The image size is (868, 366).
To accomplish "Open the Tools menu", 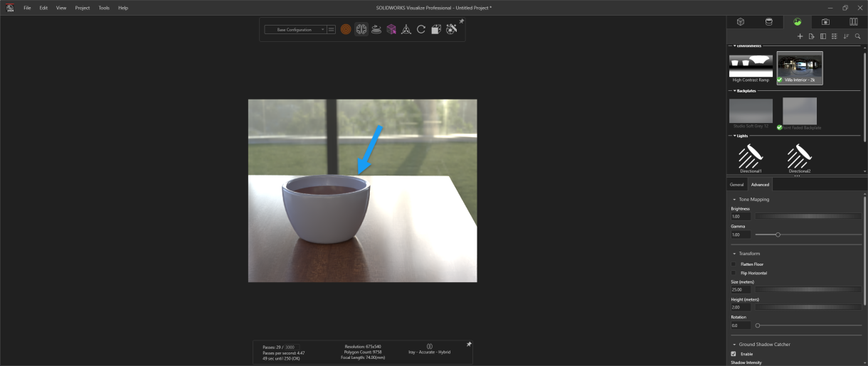I will coord(104,8).
